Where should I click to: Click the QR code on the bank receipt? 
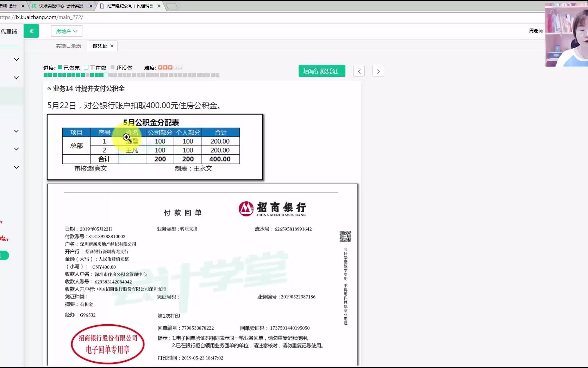tap(345, 237)
